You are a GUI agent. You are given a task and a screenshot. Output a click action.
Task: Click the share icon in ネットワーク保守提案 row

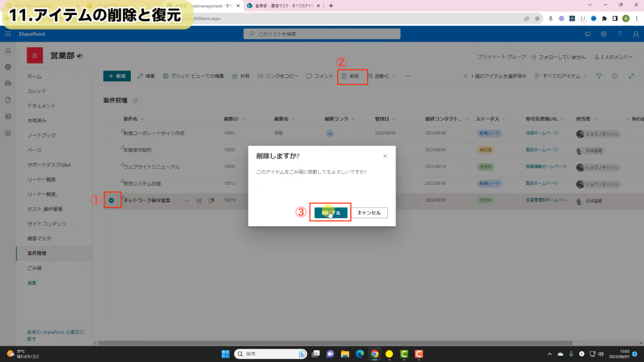point(199,200)
